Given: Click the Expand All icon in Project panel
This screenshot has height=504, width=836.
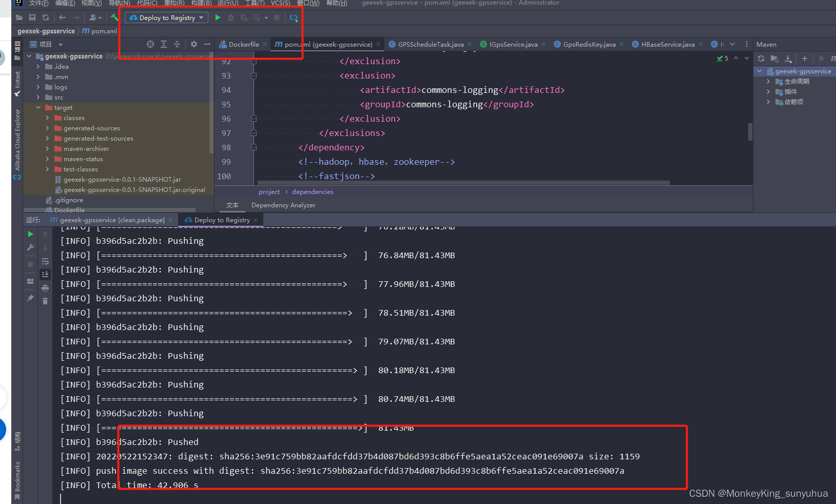Looking at the screenshot, I should coord(164,44).
